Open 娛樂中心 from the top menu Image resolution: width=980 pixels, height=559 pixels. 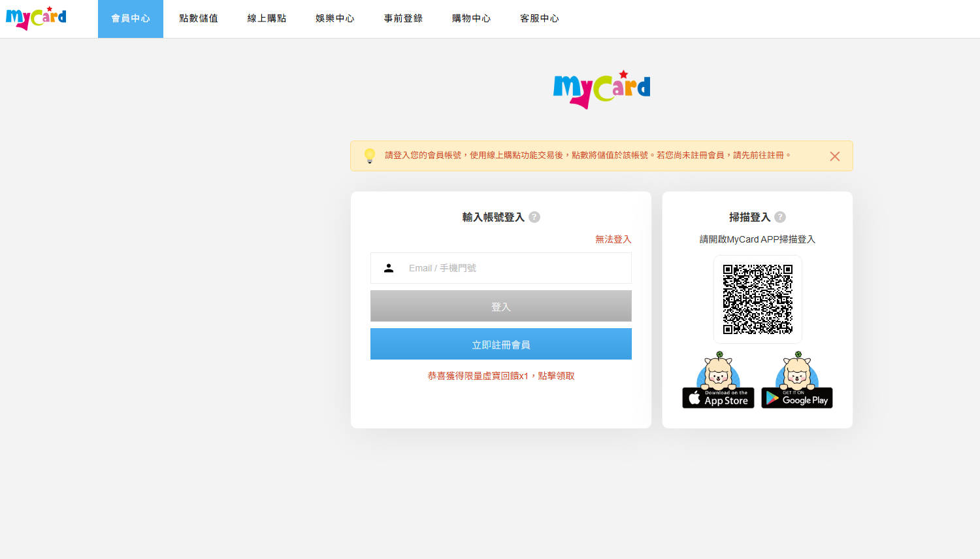point(335,18)
